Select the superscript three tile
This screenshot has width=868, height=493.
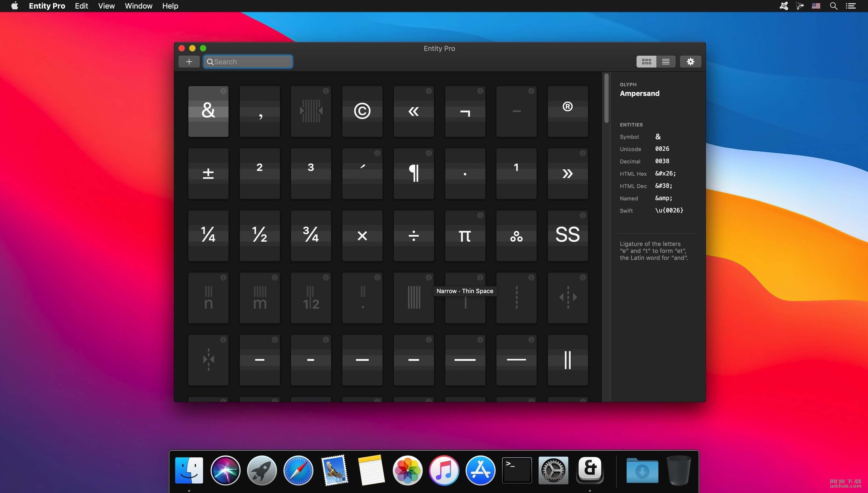pos(311,174)
